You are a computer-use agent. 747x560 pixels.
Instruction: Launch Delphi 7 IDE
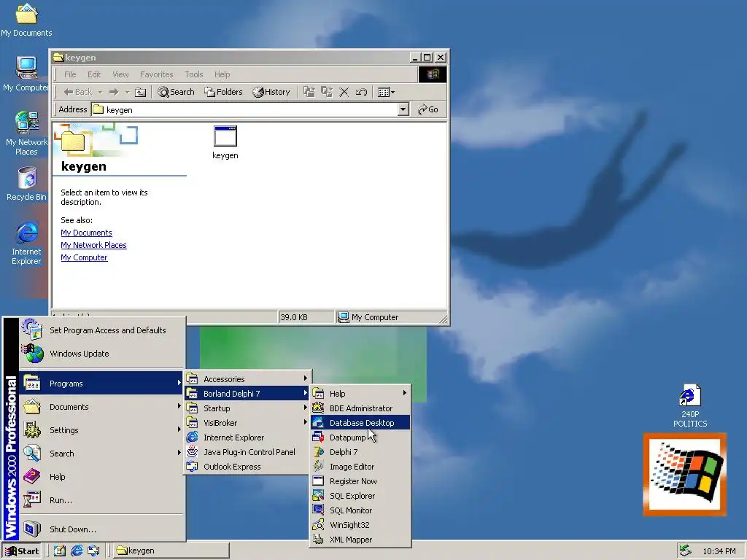(360, 452)
